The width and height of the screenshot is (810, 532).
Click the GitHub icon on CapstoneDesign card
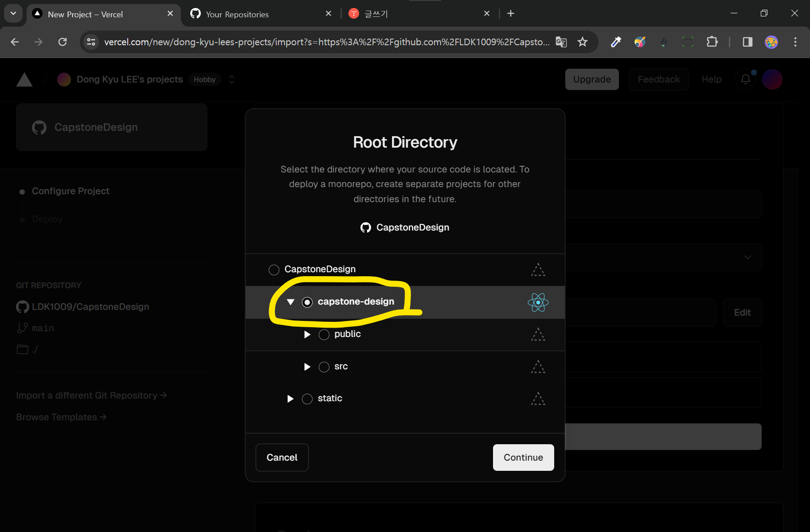(39, 128)
